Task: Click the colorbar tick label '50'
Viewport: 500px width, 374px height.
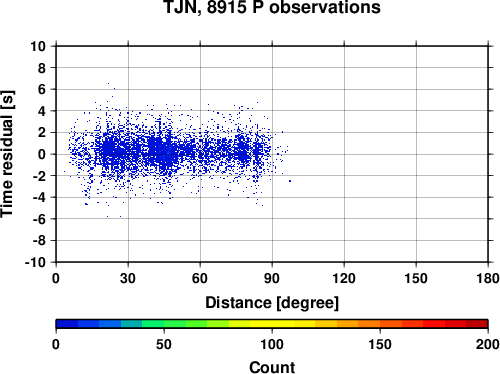Action: (x=164, y=344)
